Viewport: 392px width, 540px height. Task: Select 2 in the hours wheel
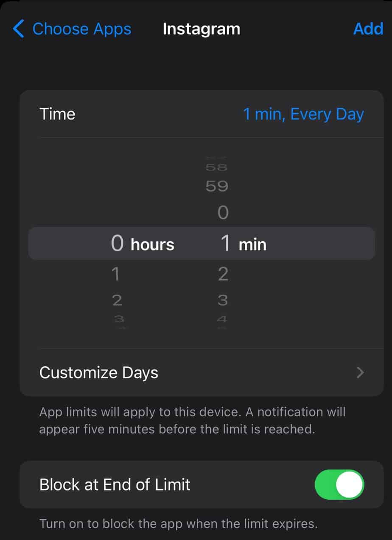pos(117,300)
